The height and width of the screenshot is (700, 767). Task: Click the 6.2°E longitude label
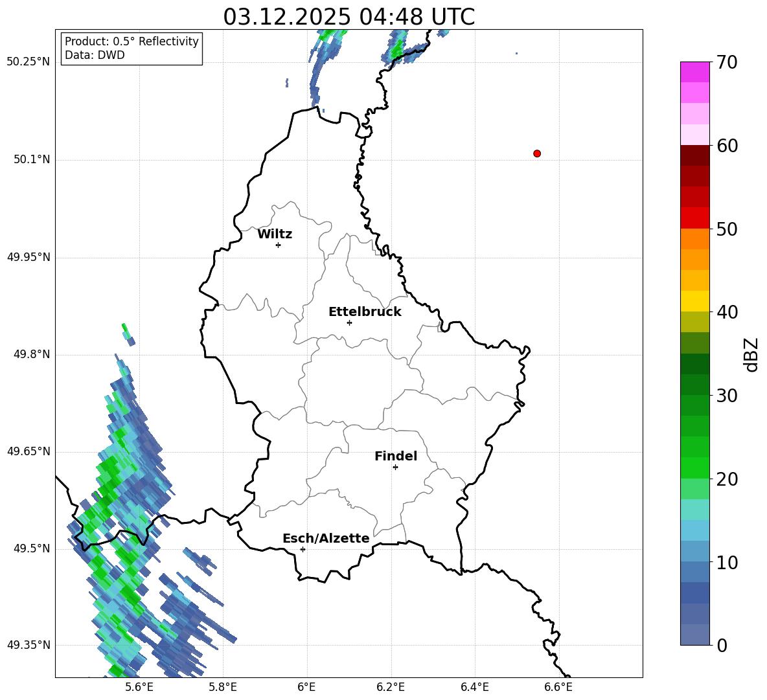pyautogui.click(x=391, y=687)
